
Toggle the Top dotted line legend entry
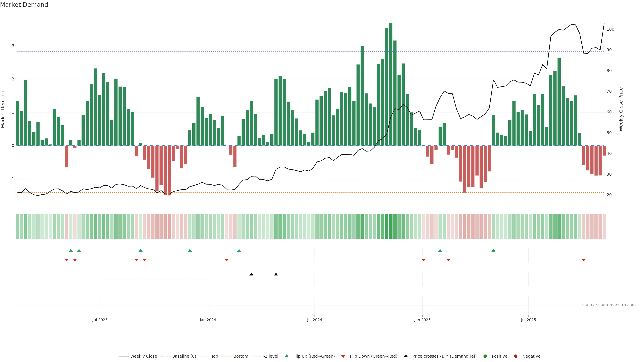tap(214, 356)
